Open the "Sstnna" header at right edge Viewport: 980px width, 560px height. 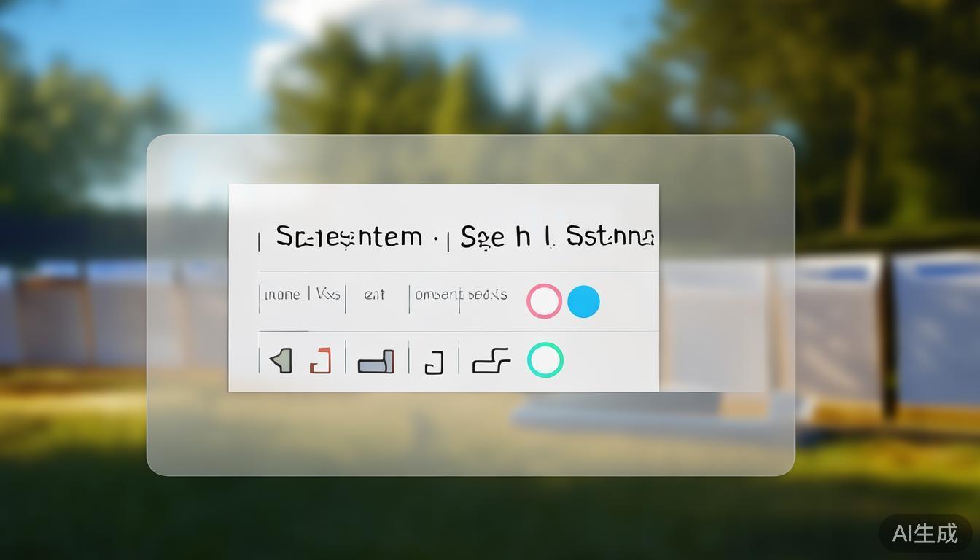[610, 236]
